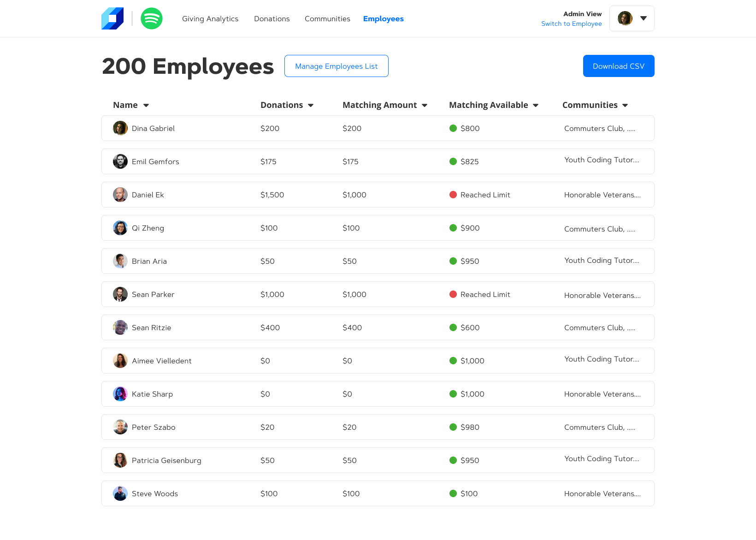Click red status dot in Daniel Ek row

pos(453,195)
